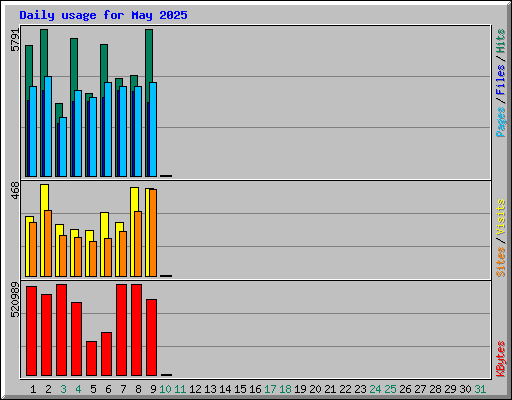Screen dimensions: 512x400
Task: Click day 1 on the date axis
Action: click(x=33, y=389)
